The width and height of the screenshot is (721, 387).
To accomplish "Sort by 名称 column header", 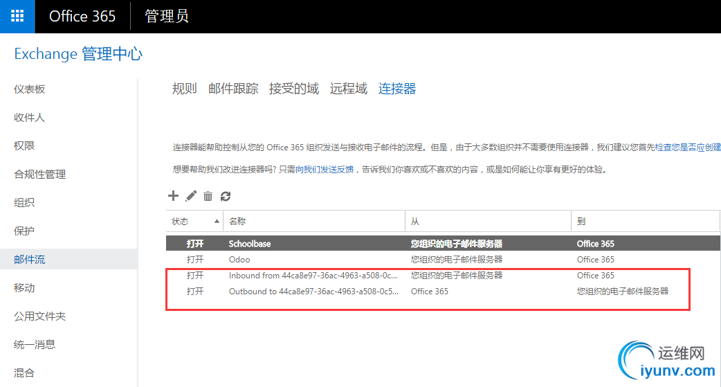I will (x=314, y=222).
